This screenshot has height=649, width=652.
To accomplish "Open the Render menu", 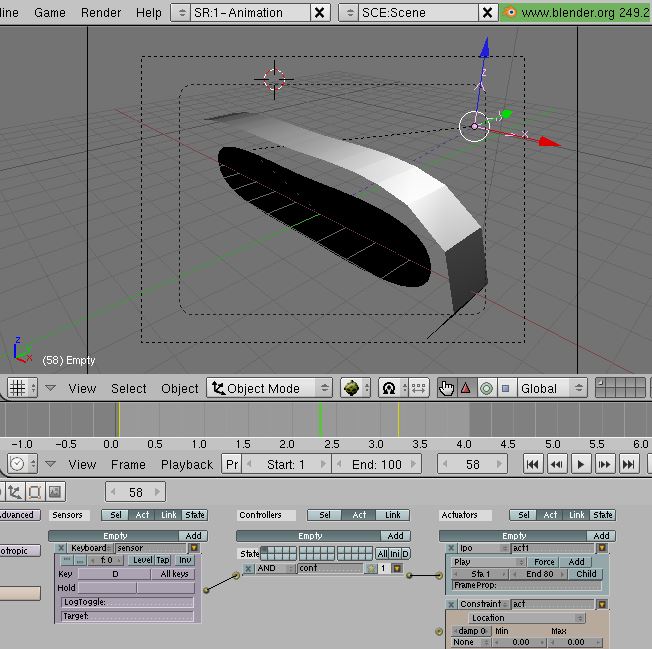I will click(x=100, y=12).
